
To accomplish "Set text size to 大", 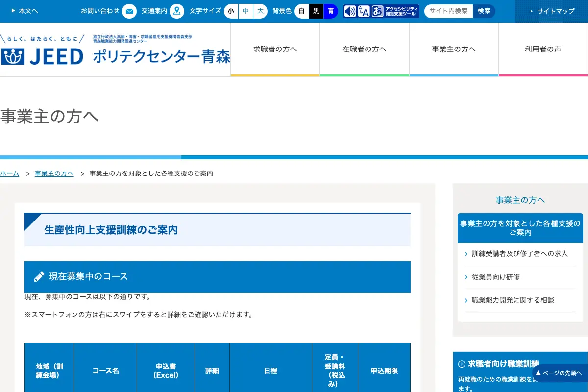I will 261,11.
